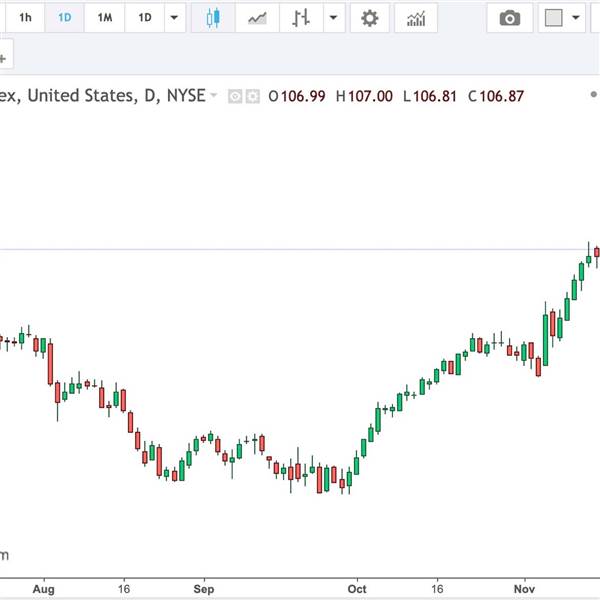Expand the layout dropdown arrow
The image size is (600, 600).
[576, 18]
